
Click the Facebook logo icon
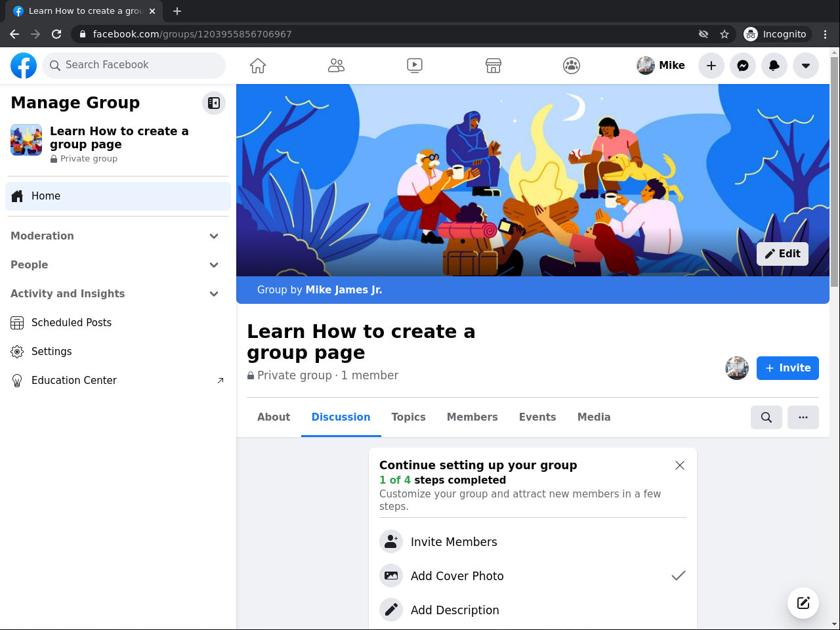[24, 66]
